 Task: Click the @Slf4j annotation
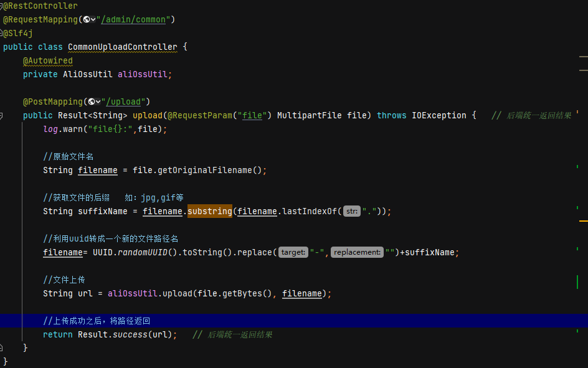(x=17, y=33)
